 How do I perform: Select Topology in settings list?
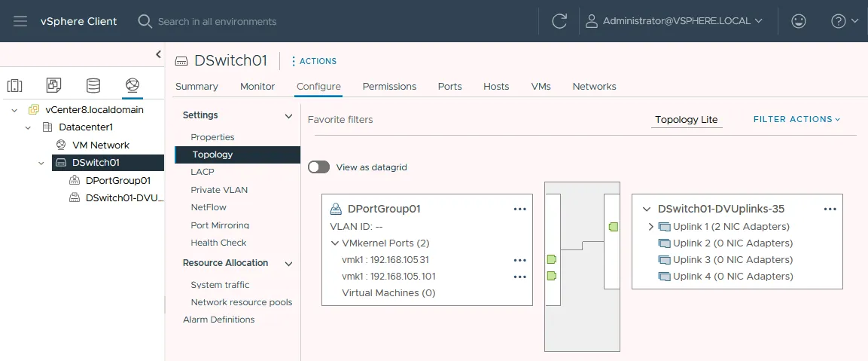237,154
